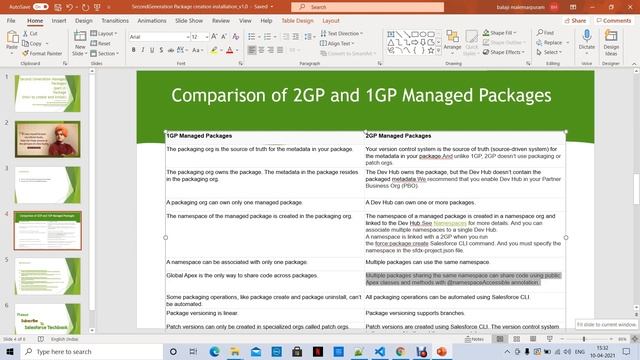Open the font name Arial dropdown
Screen dimensions: 640x360
click(x=188, y=37)
